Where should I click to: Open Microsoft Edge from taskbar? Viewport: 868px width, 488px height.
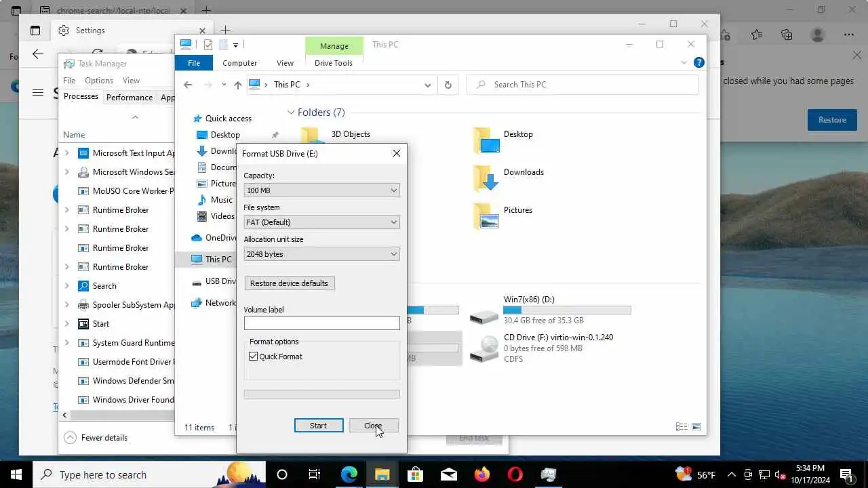tap(349, 474)
